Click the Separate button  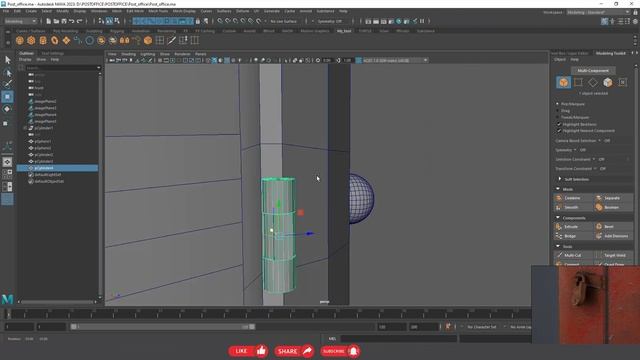click(x=613, y=198)
